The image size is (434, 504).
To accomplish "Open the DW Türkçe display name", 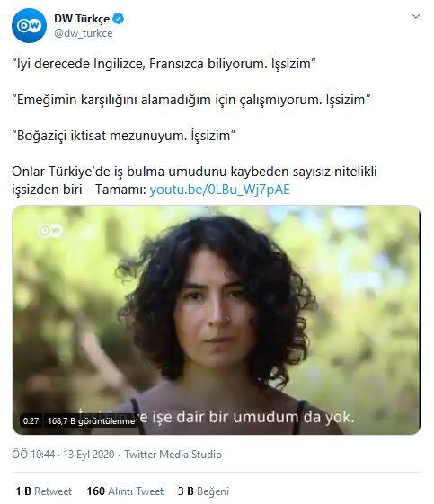I will pos(82,19).
